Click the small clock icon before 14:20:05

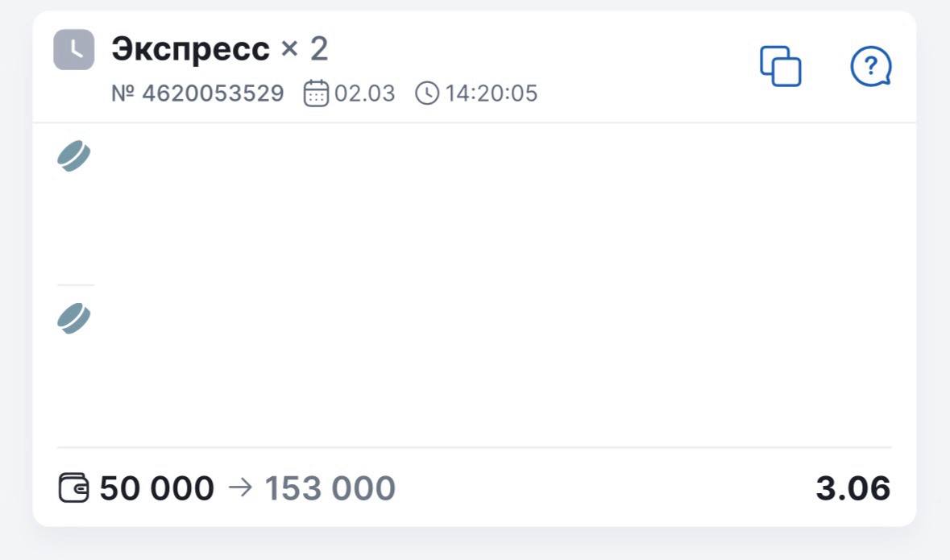pos(427,93)
